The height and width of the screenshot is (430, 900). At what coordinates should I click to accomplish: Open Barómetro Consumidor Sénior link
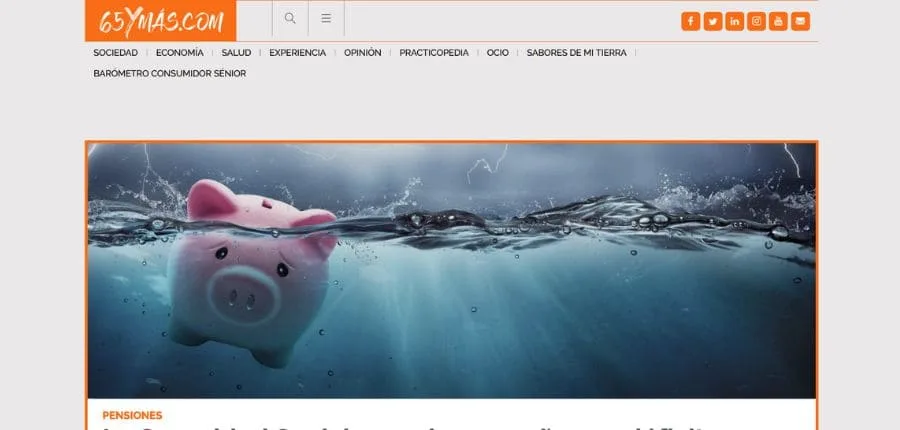[x=169, y=73]
